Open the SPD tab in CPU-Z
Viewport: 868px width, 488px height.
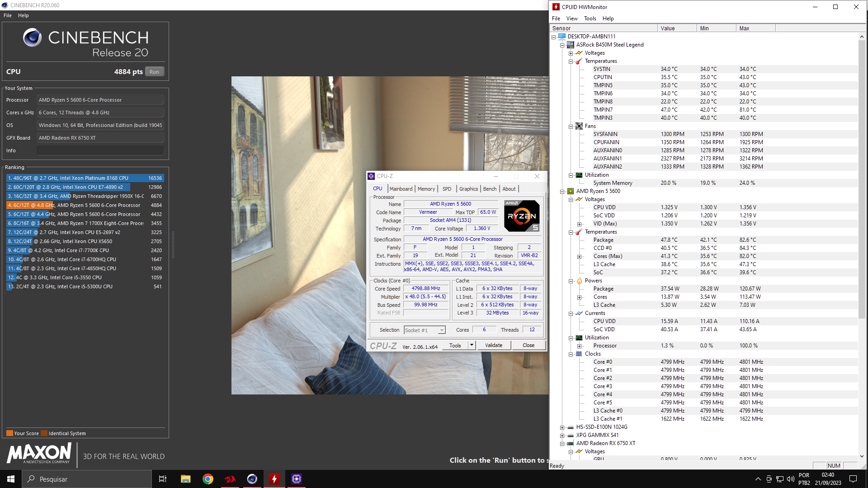coord(447,189)
